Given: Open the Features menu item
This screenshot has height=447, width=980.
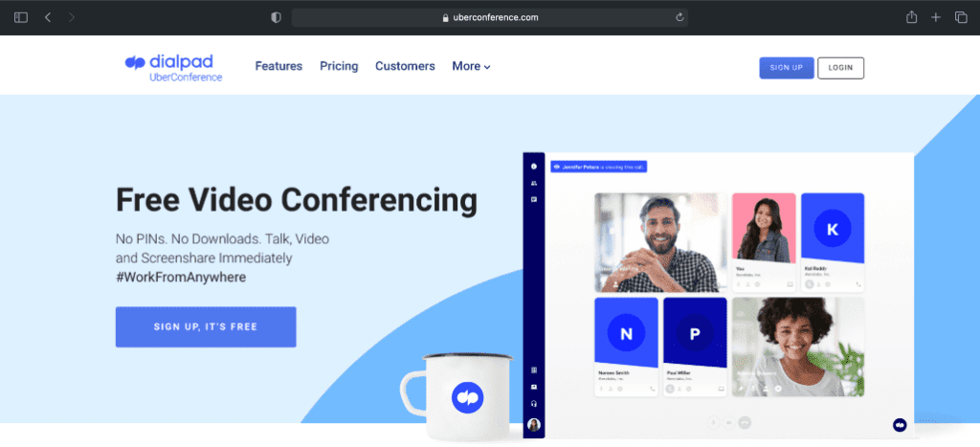Looking at the screenshot, I should click(278, 66).
